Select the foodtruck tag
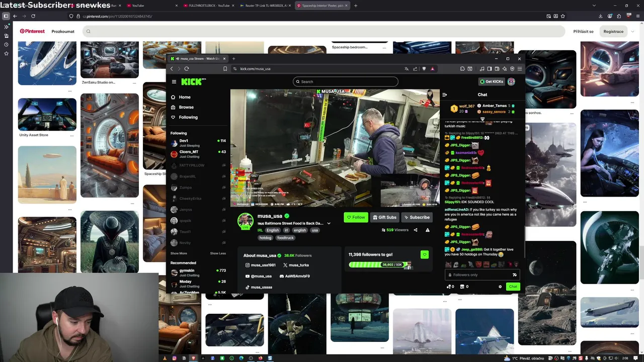The image size is (644, 362). click(x=285, y=238)
